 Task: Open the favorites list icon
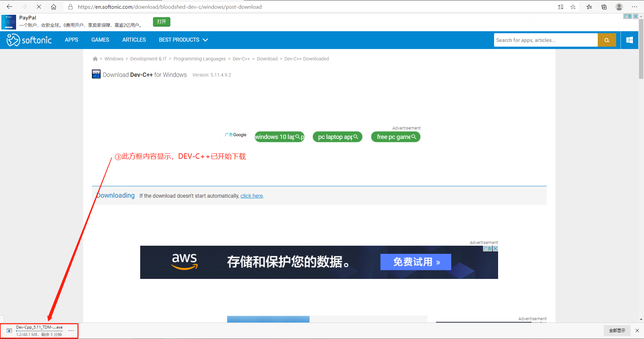coord(589,7)
